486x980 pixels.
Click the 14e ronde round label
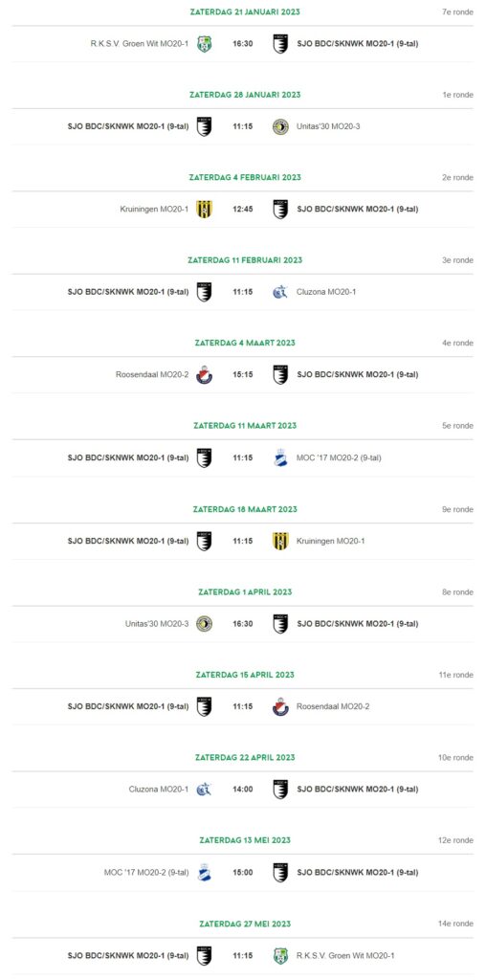455,924
